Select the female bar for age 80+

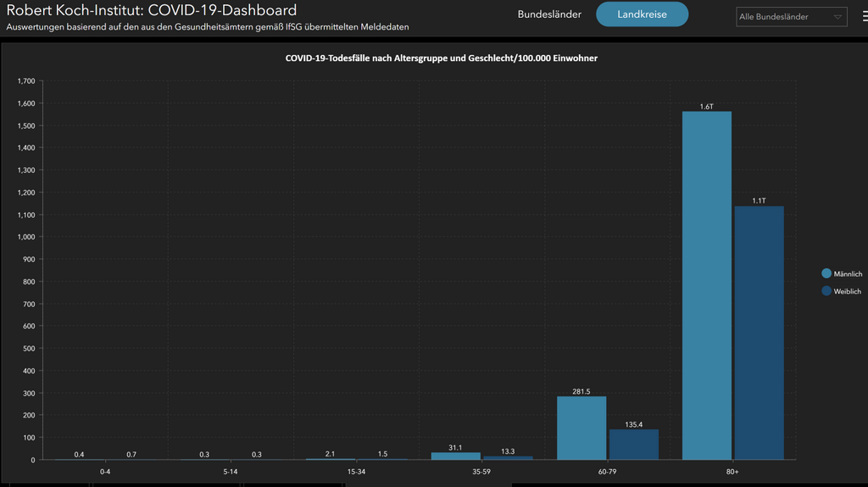tap(759, 333)
